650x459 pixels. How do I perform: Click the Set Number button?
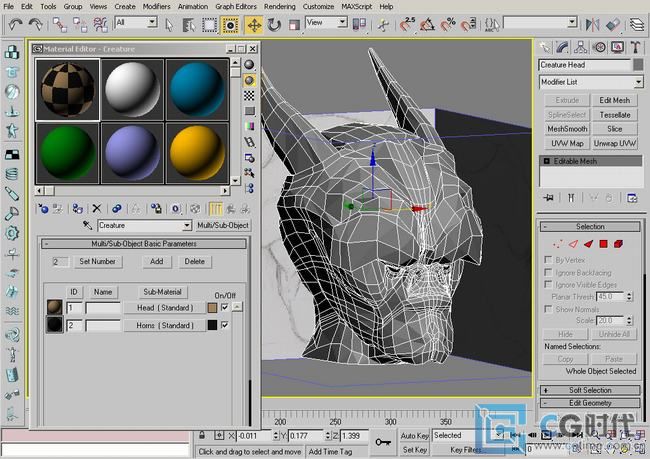tap(97, 262)
